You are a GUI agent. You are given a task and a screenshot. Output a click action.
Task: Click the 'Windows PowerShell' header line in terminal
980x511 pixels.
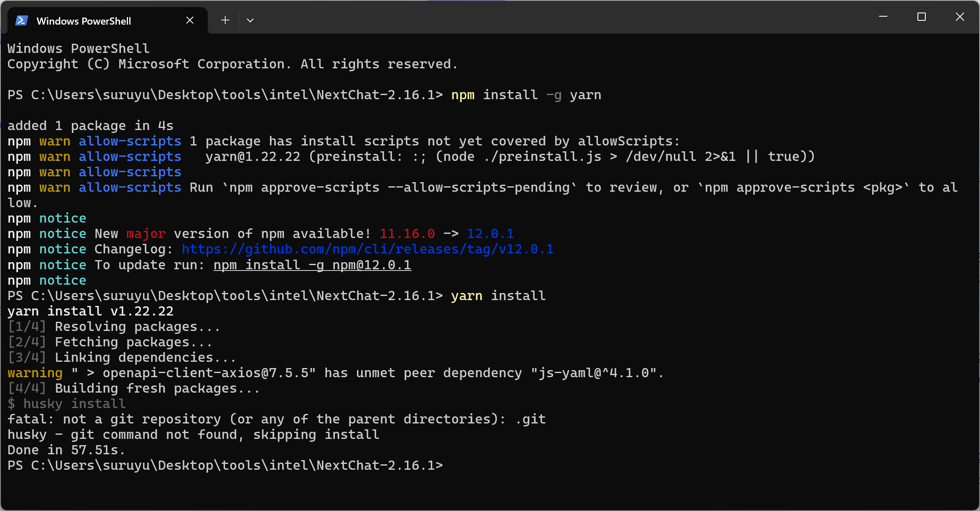[78, 49]
